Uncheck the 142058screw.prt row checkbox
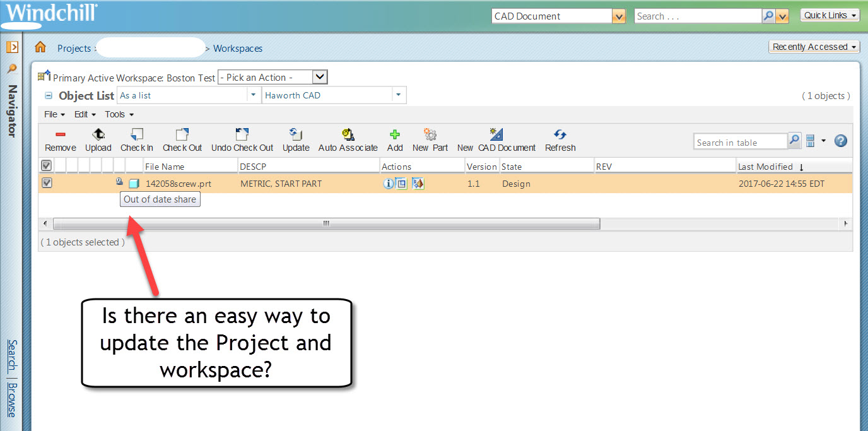The height and width of the screenshot is (431, 868). pos(45,183)
